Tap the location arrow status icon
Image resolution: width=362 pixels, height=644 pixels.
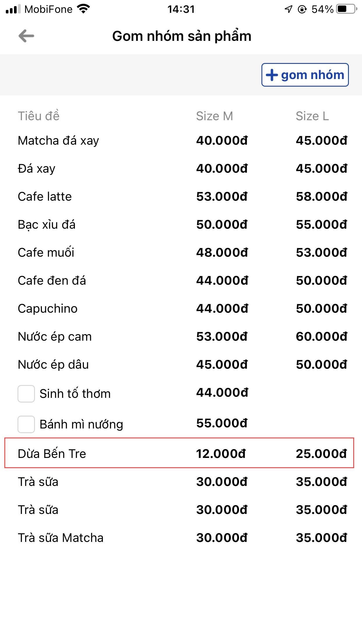pyautogui.click(x=288, y=9)
